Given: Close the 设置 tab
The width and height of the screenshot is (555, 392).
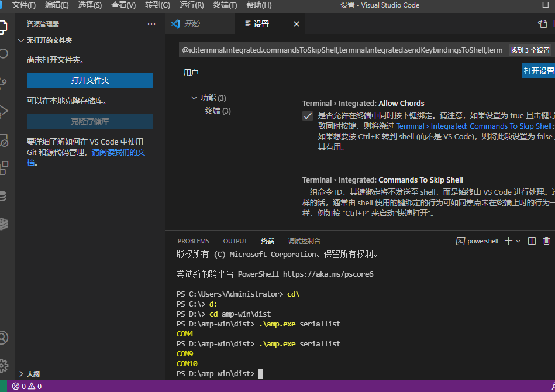Looking at the screenshot, I should pos(297,24).
